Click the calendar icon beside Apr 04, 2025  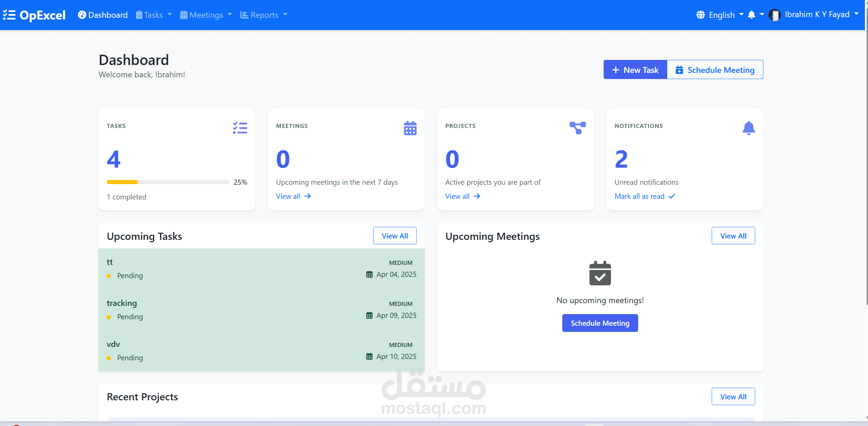(369, 274)
